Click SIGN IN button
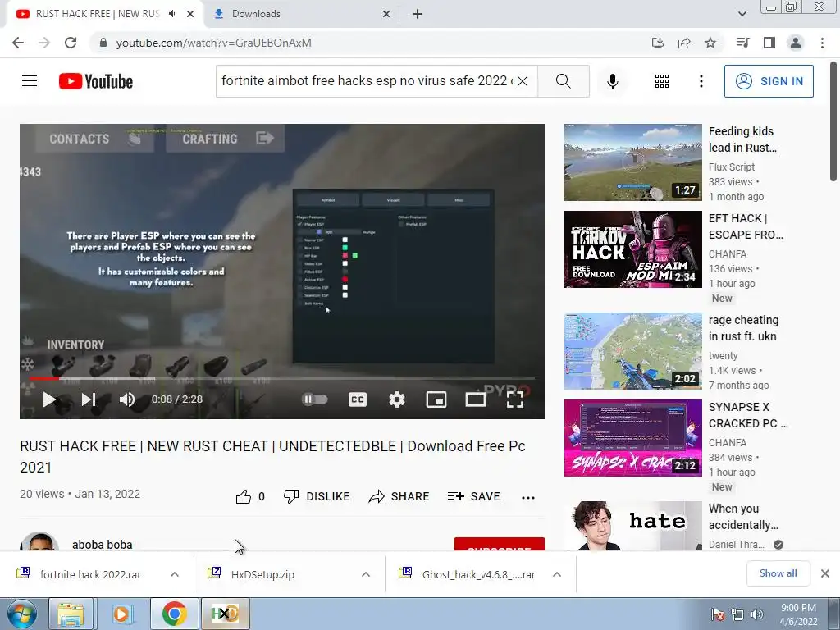Image resolution: width=840 pixels, height=630 pixels. point(769,81)
